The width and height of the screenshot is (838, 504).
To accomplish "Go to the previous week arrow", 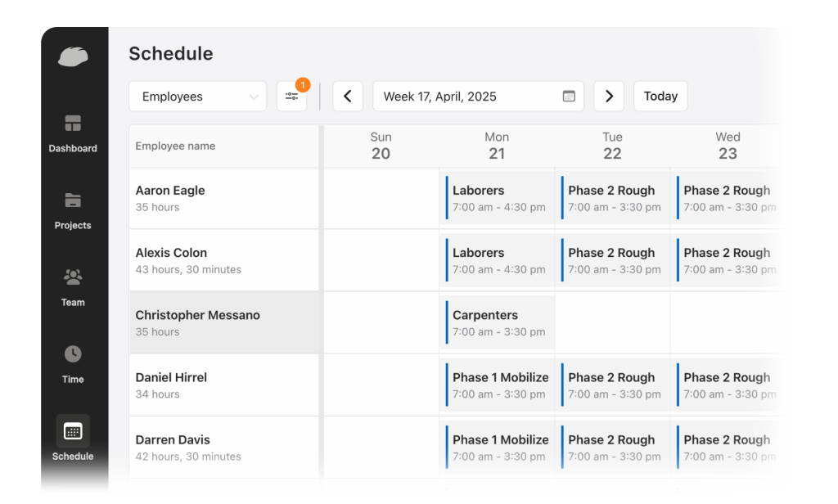I will coord(347,97).
